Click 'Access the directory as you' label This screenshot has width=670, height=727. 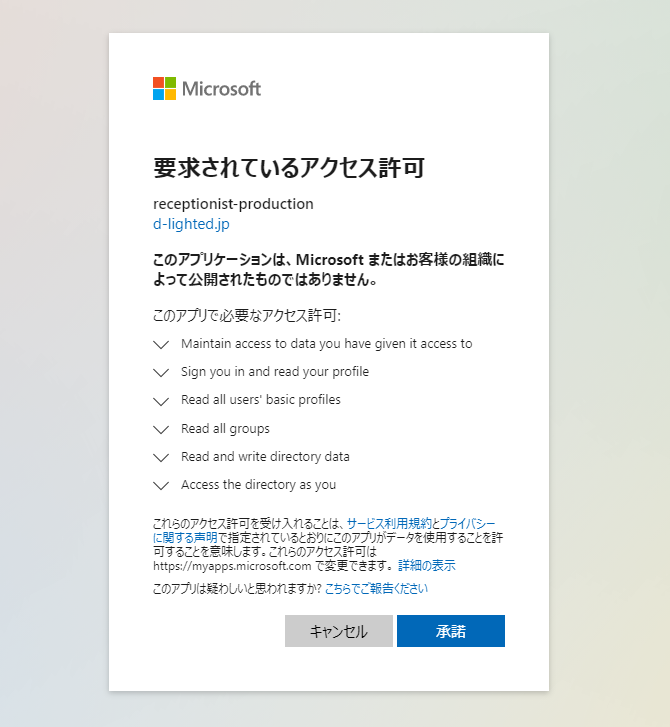coord(258,485)
